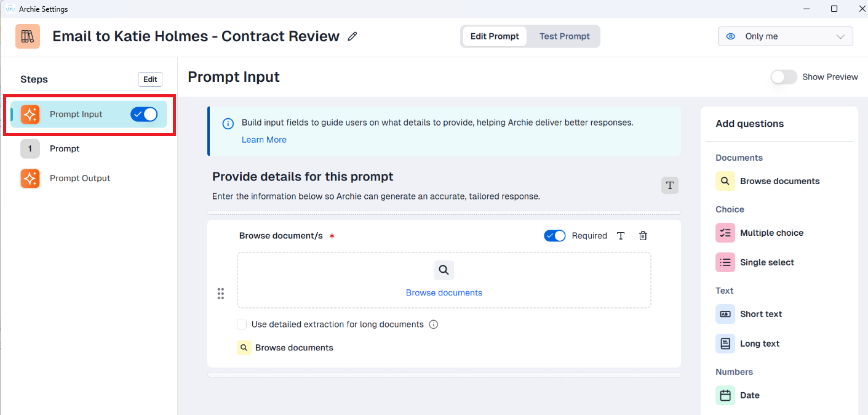Add a Date question
Image resolution: width=868 pixels, height=415 pixels.
click(749, 395)
